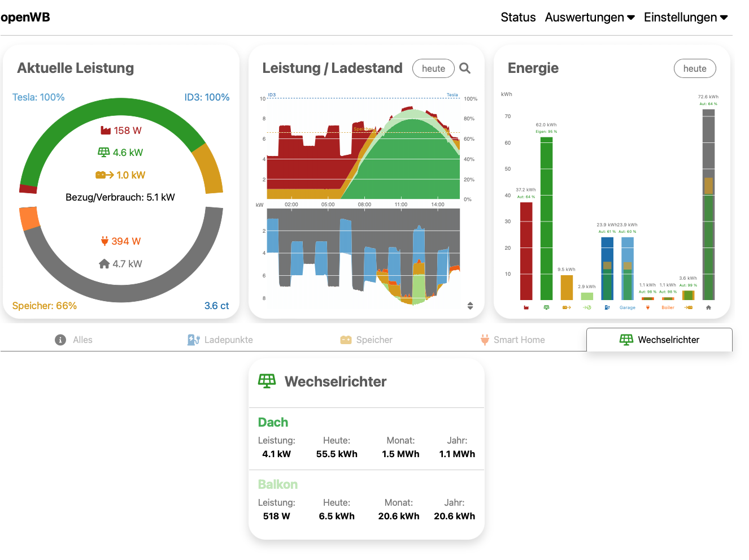Click the battery icon beside 1.0 kW

pos(104,175)
